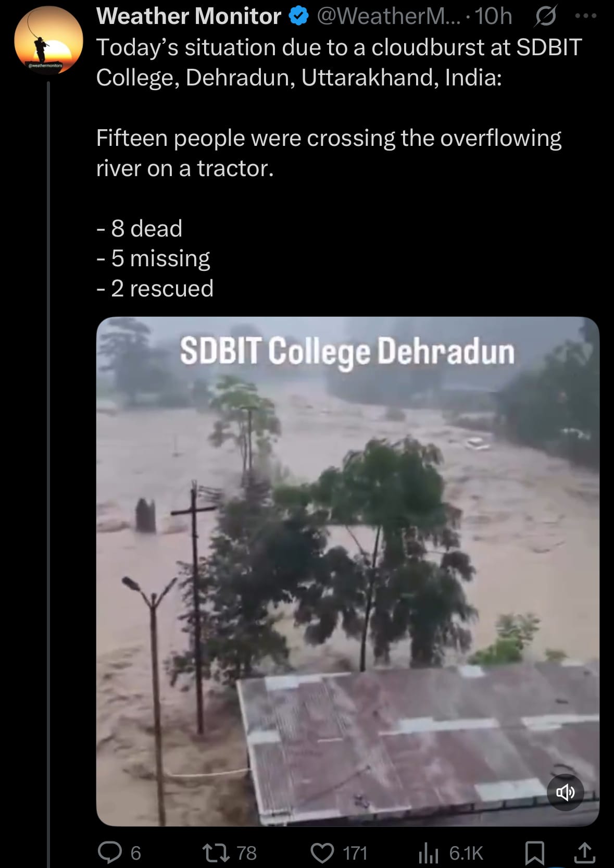Screen dimensions: 614x868
Task: Click the like count 171
Action: click(355, 853)
